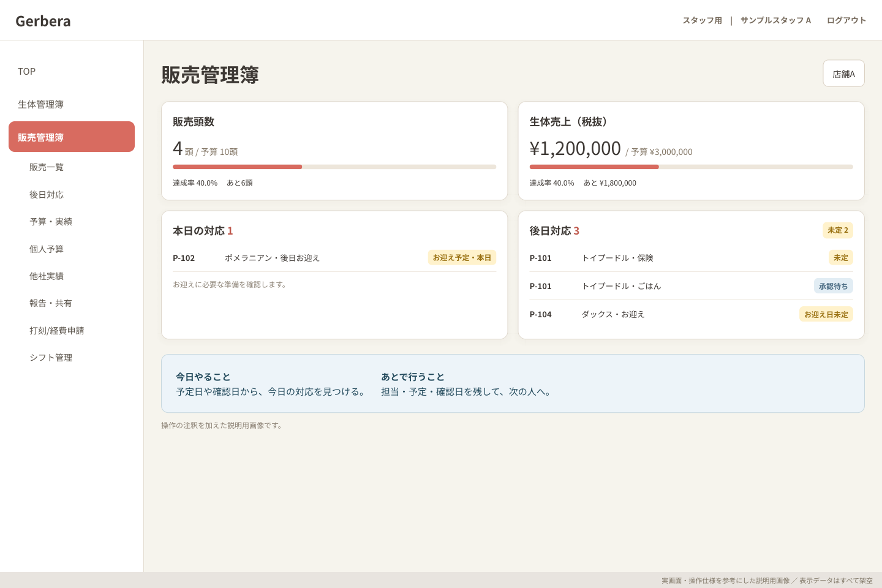Click the 未定 2 badge
882x588 pixels.
pyautogui.click(x=838, y=230)
